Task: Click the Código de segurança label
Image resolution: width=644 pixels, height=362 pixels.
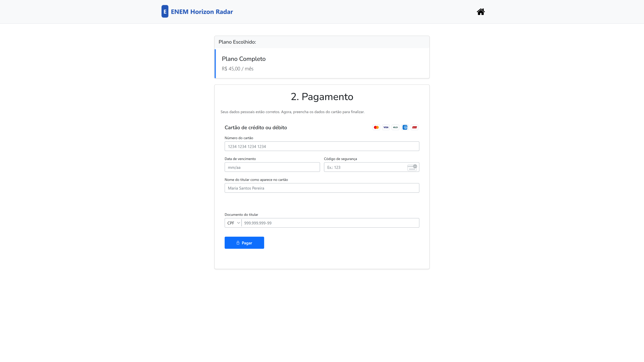Action: click(340, 159)
